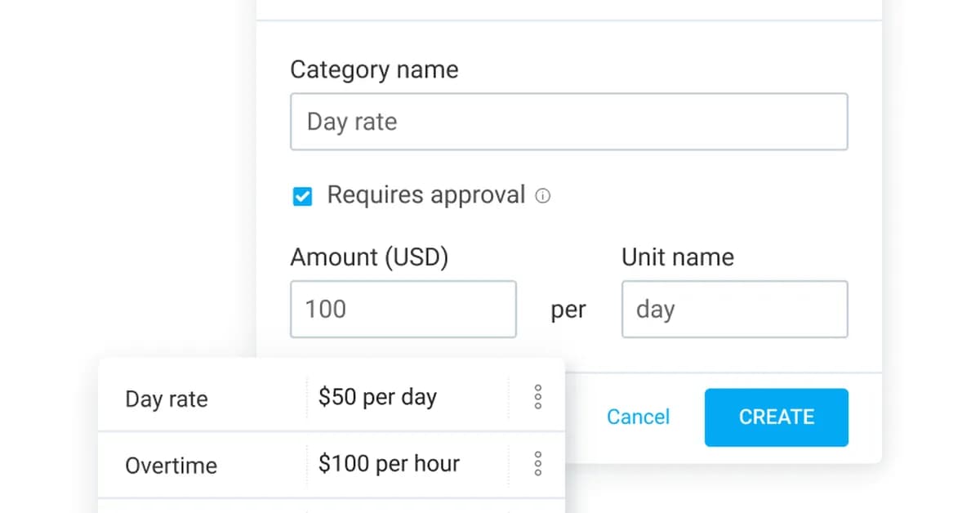Dismiss the dialog via Cancel

[638, 417]
